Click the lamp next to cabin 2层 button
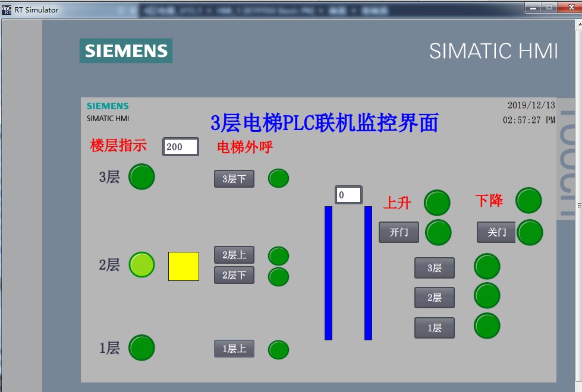 [x=486, y=296]
